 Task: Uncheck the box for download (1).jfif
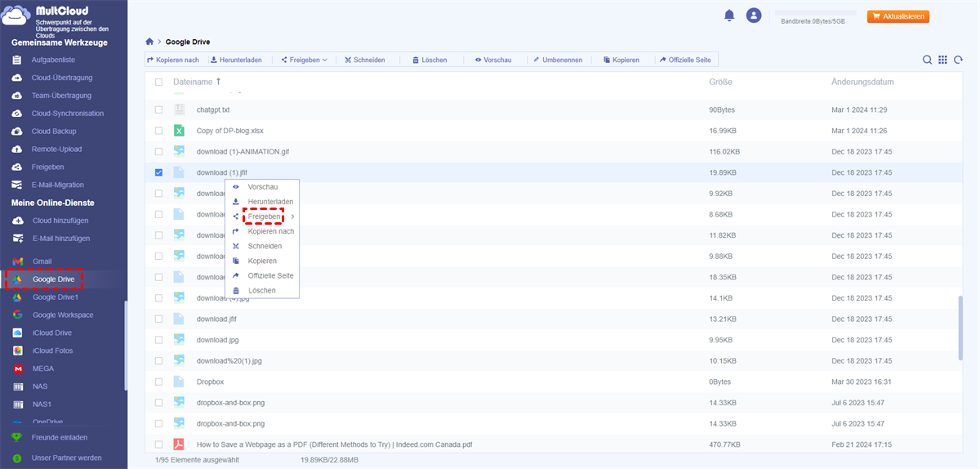pyautogui.click(x=158, y=172)
